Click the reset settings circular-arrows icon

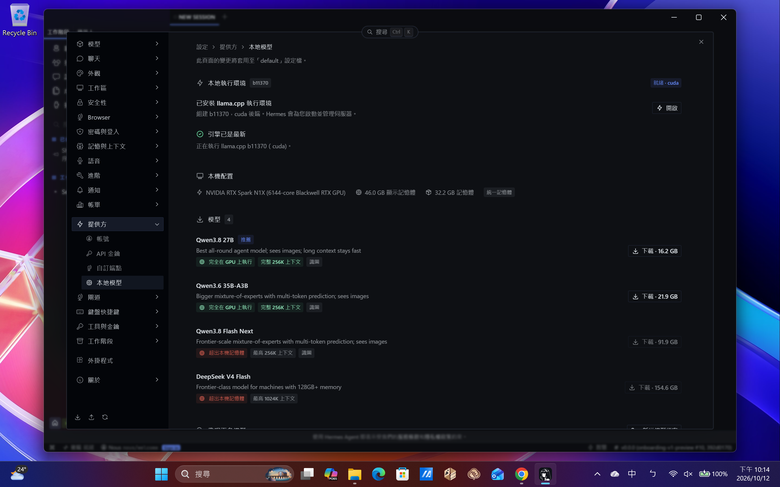(x=105, y=417)
